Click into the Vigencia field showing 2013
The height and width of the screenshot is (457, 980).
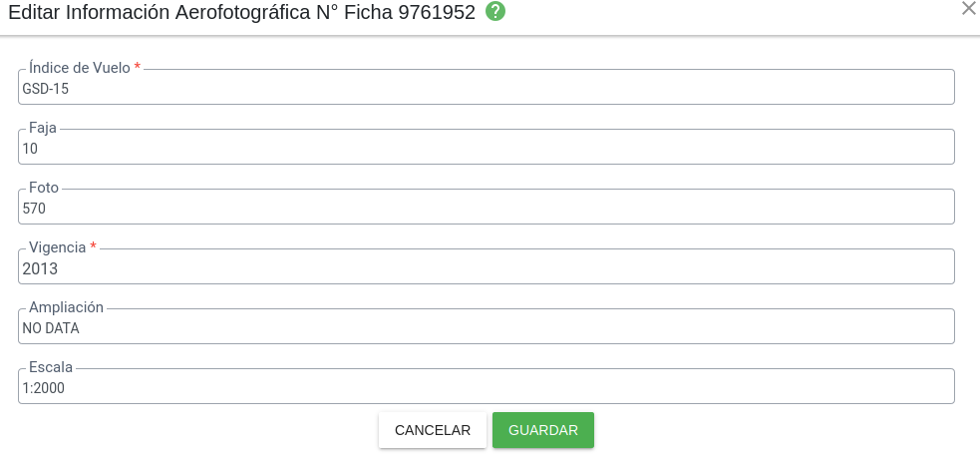point(486,268)
